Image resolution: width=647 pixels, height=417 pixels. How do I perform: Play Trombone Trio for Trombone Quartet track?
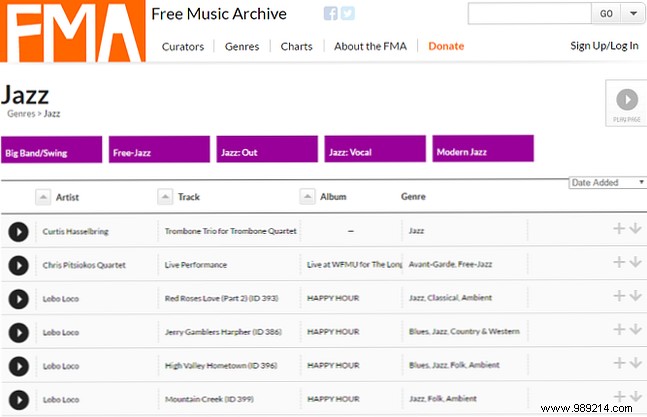[19, 231]
